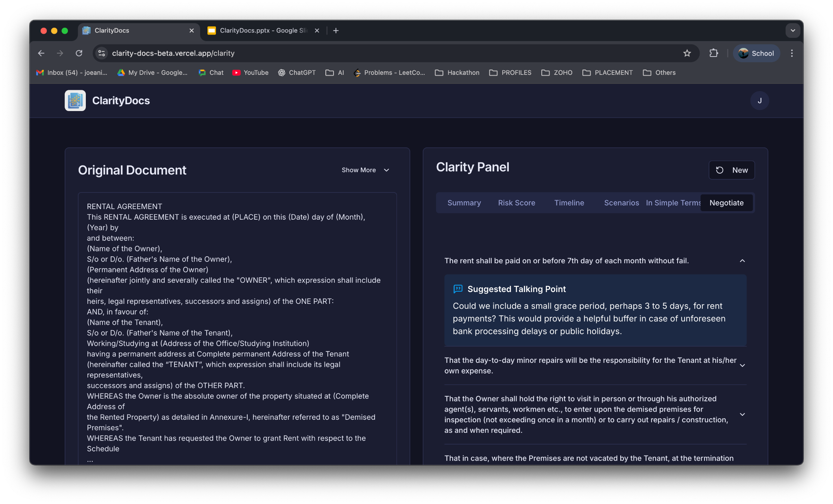Collapse the rent payment clause
The width and height of the screenshot is (833, 504).
(x=742, y=261)
